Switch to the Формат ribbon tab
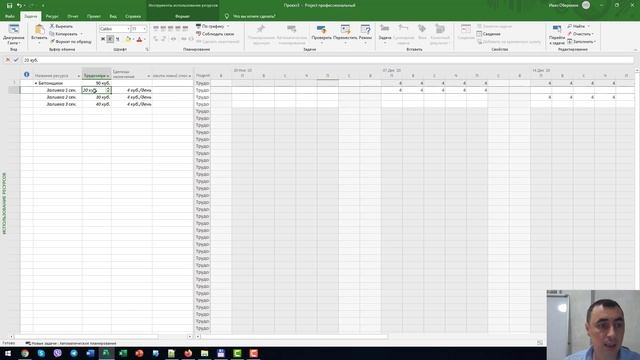The image size is (640, 360). pos(182,16)
